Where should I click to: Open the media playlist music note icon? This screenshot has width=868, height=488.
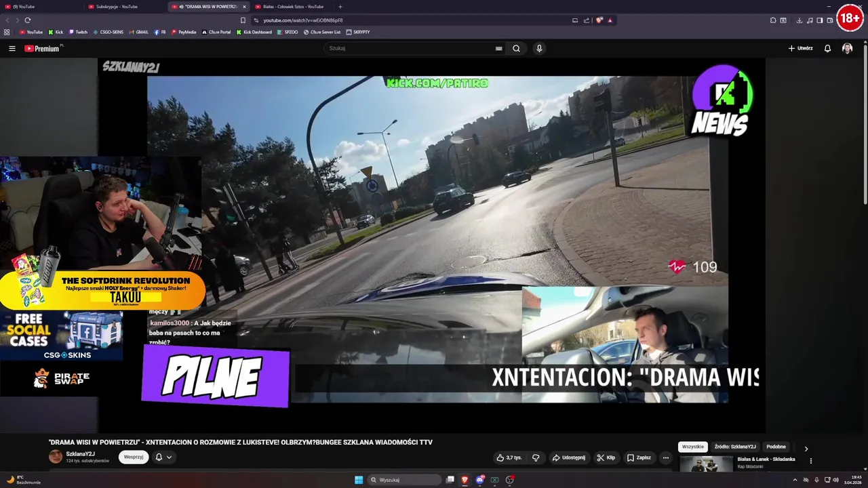click(x=810, y=20)
